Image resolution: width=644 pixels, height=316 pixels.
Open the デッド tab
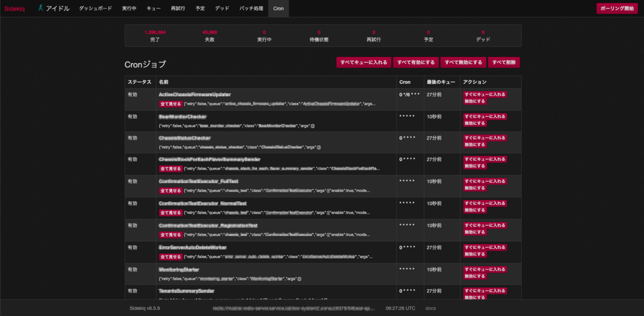(222, 9)
